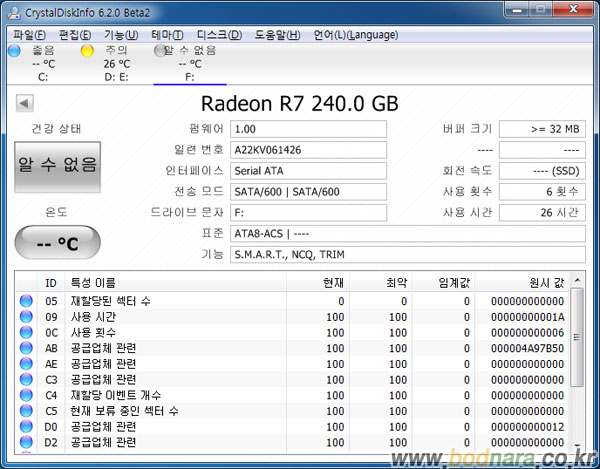Click status orb for attribute D0 row
This screenshot has width=600, height=469.
26,427
